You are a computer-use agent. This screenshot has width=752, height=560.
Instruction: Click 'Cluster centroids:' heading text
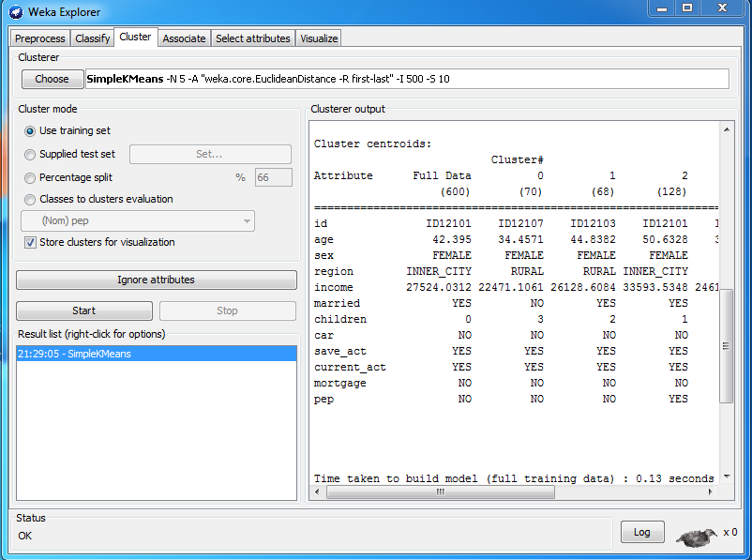click(x=372, y=144)
